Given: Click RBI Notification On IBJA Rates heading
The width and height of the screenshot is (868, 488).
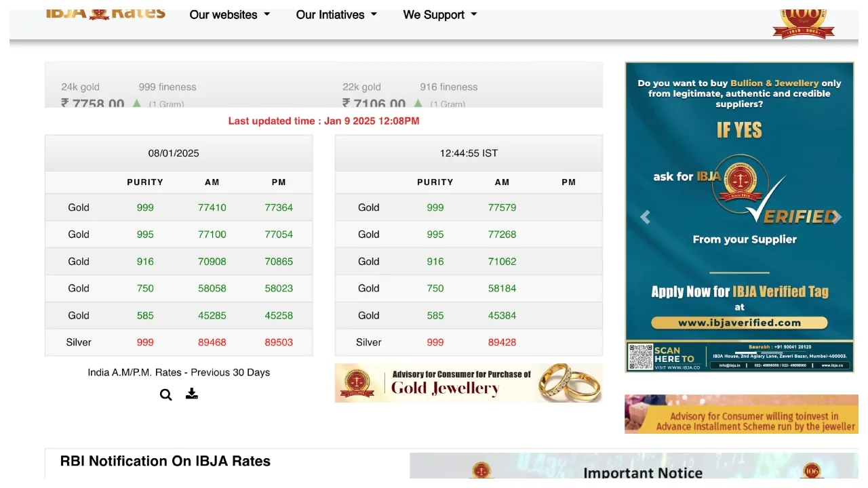Looking at the screenshot, I should (x=165, y=461).
